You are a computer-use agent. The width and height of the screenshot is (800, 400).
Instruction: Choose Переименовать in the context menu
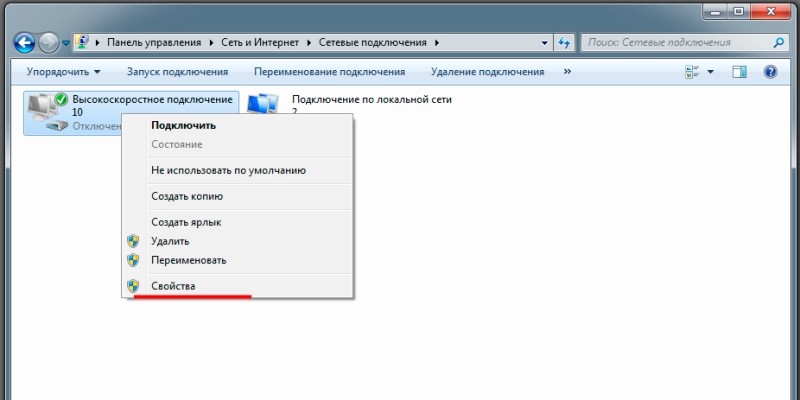click(x=189, y=260)
